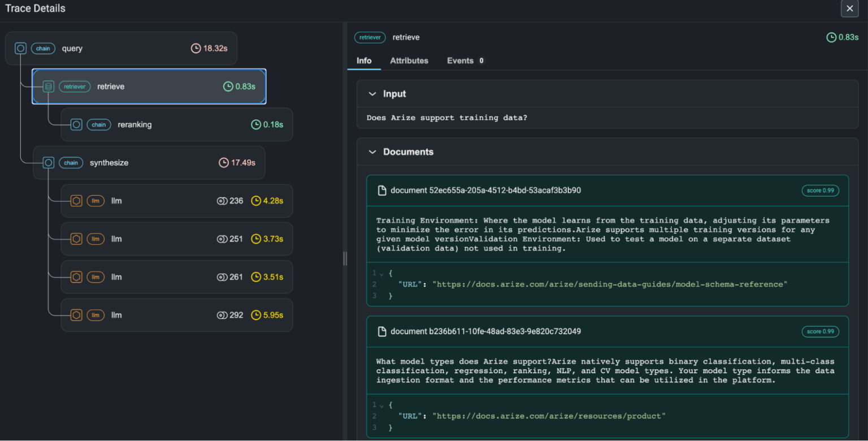
Task: Select the synthesize span in the trace tree
Action: [108, 162]
